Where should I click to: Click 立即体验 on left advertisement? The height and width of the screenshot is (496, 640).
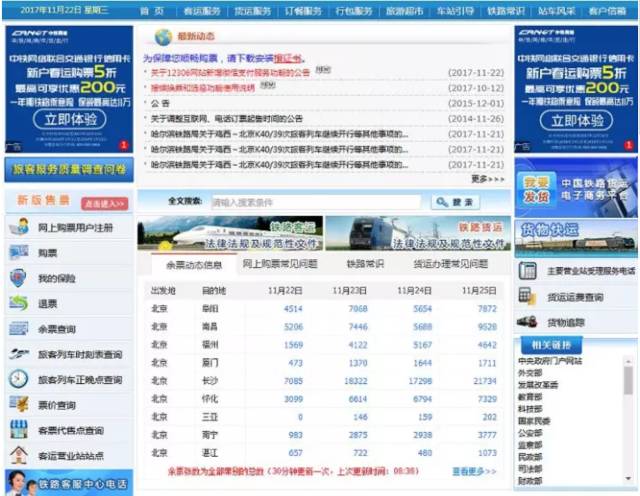[x=70, y=120]
